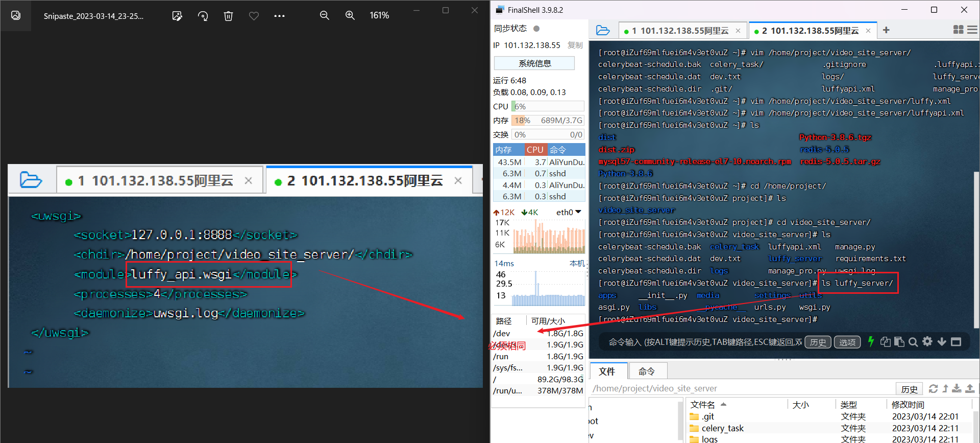Mark the image as favorite with heart icon
980x443 pixels.
tap(254, 16)
